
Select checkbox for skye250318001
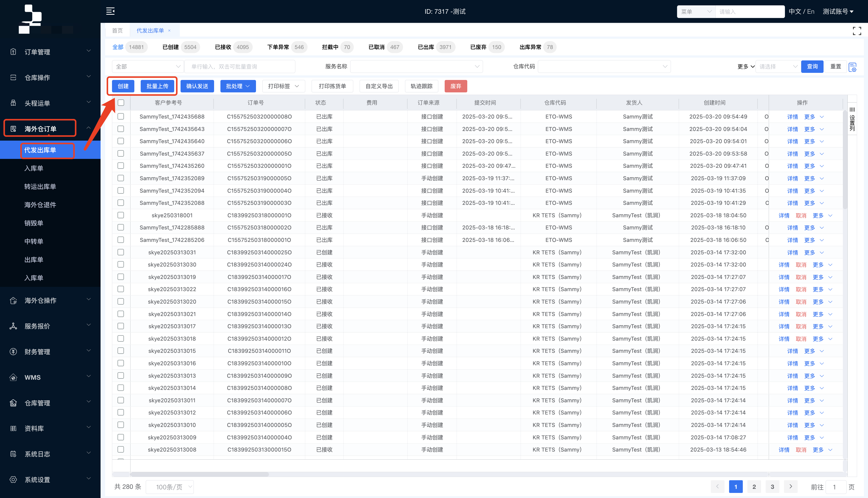[x=121, y=215]
